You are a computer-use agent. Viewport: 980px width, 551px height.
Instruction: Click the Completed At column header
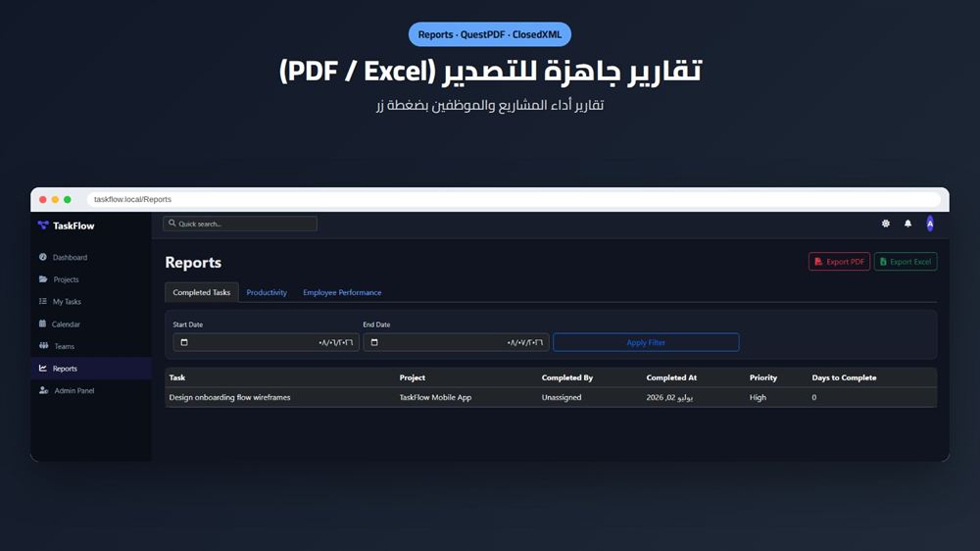(671, 377)
